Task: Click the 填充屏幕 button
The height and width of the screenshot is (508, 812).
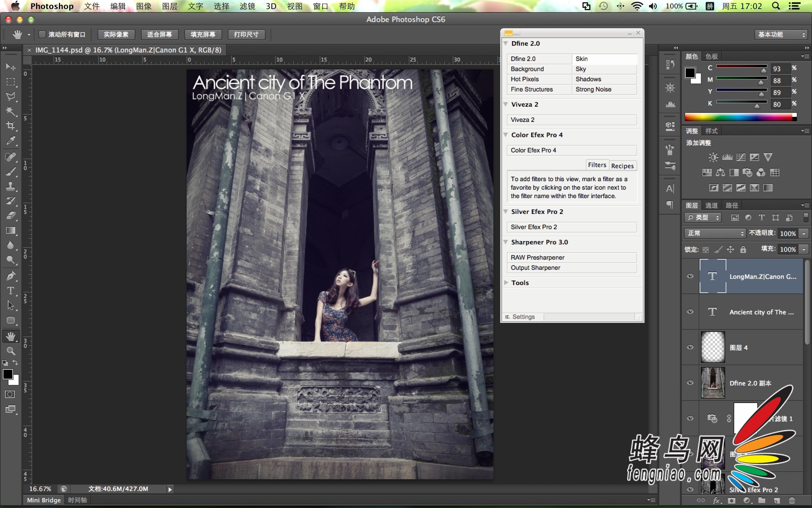Action: (203, 34)
